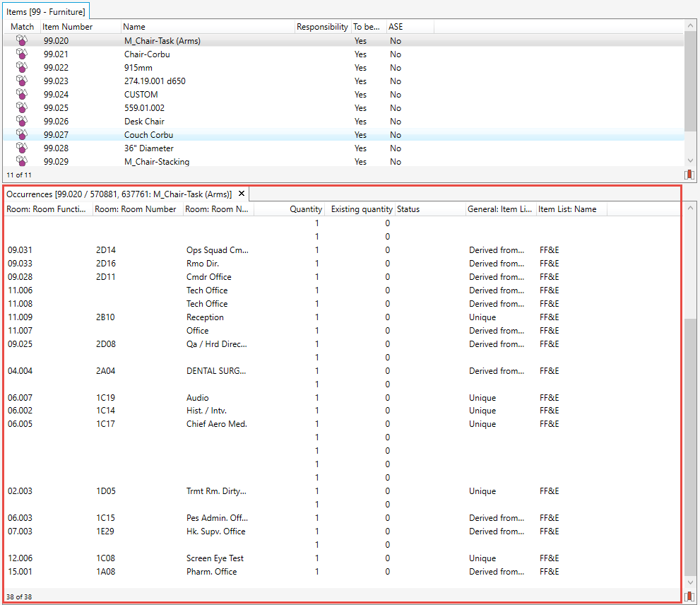Click match icon for M_Chair-Stacking row
700x605 pixels.
click(22, 162)
